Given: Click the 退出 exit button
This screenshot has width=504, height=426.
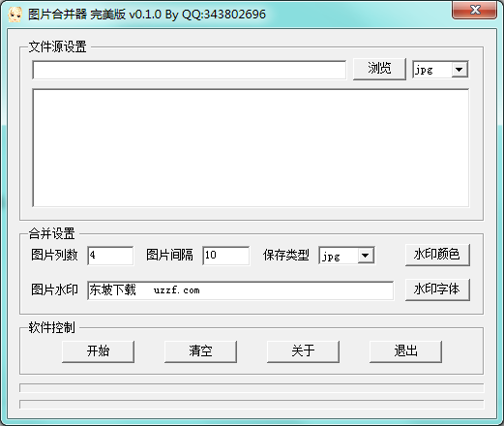Looking at the screenshot, I should tap(405, 351).
